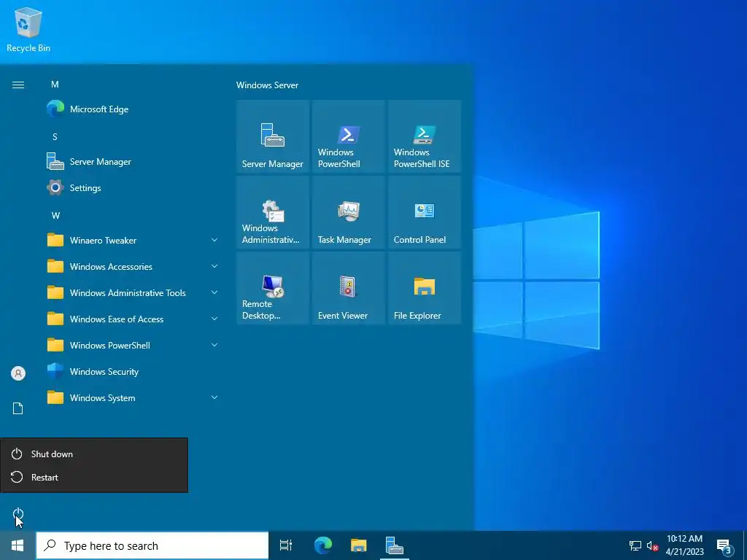The height and width of the screenshot is (560, 747).
Task: Open the File Explorer tile
Action: (425, 288)
